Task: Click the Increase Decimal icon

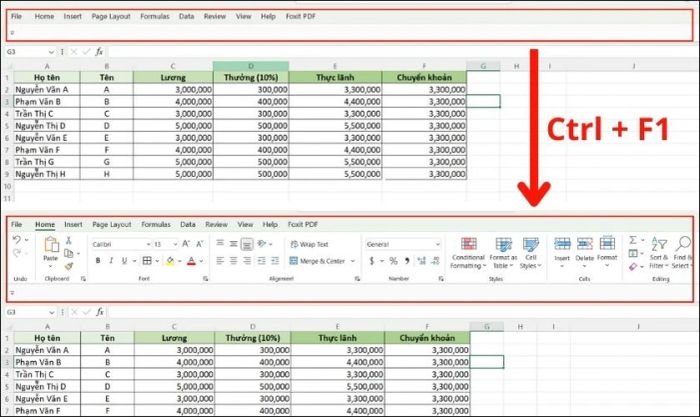Action: click(x=421, y=261)
